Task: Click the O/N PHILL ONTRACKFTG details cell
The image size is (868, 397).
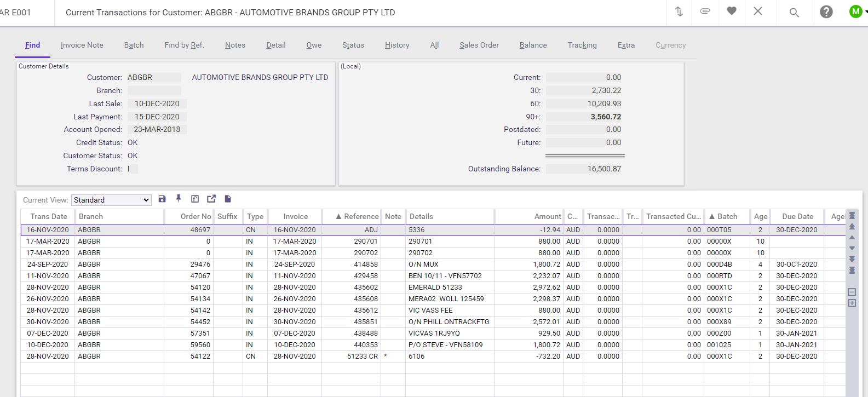Action: coord(450,321)
